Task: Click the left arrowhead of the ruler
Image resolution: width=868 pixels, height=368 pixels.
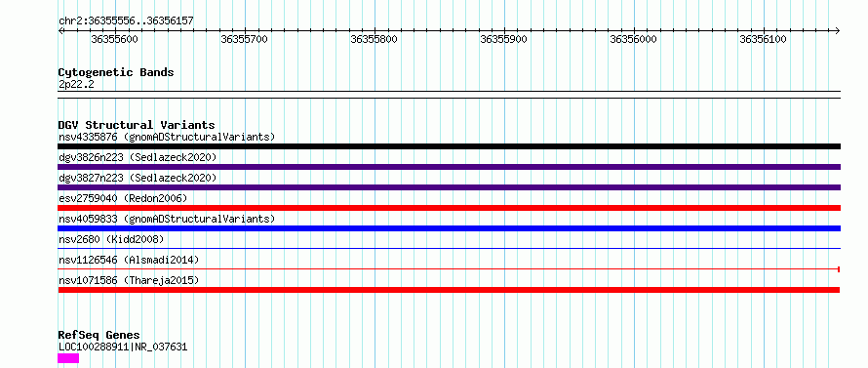Action: pyautogui.click(x=60, y=30)
